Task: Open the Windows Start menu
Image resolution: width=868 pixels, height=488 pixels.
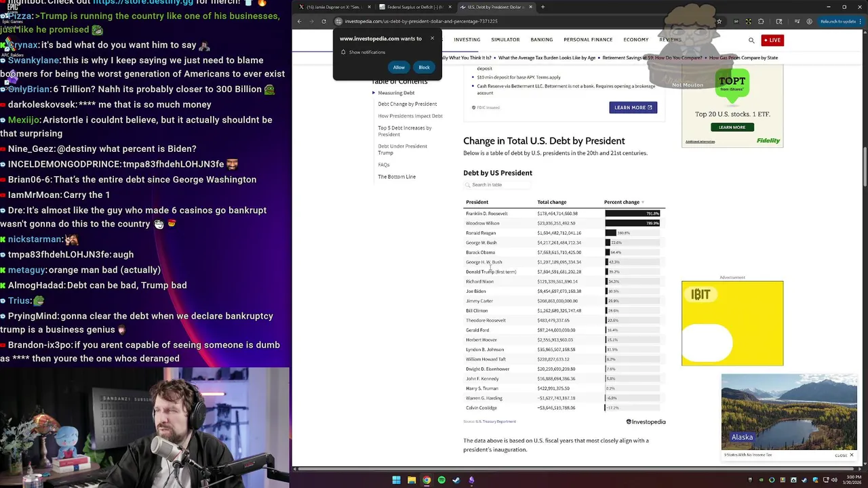Action: click(396, 480)
